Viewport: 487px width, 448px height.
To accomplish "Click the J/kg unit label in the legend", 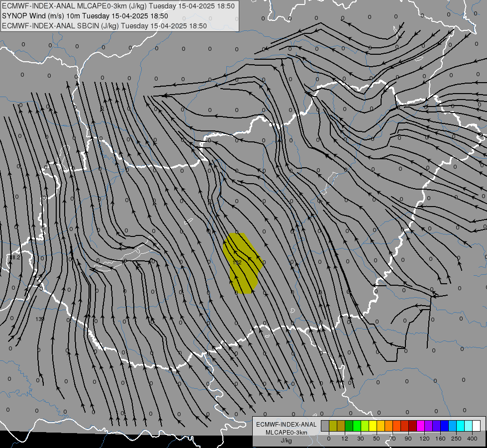I will click(x=286, y=441).
